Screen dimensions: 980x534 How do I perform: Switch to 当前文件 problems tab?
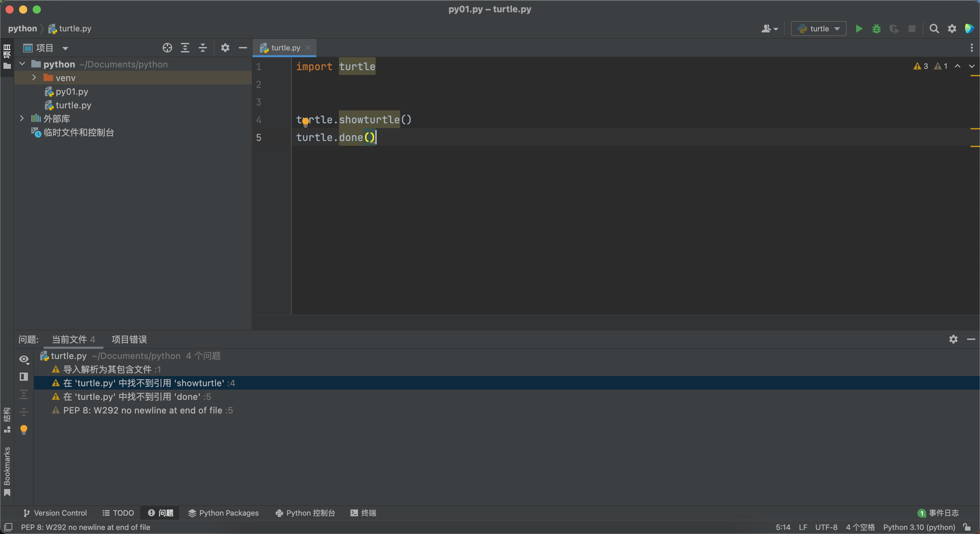pos(73,339)
